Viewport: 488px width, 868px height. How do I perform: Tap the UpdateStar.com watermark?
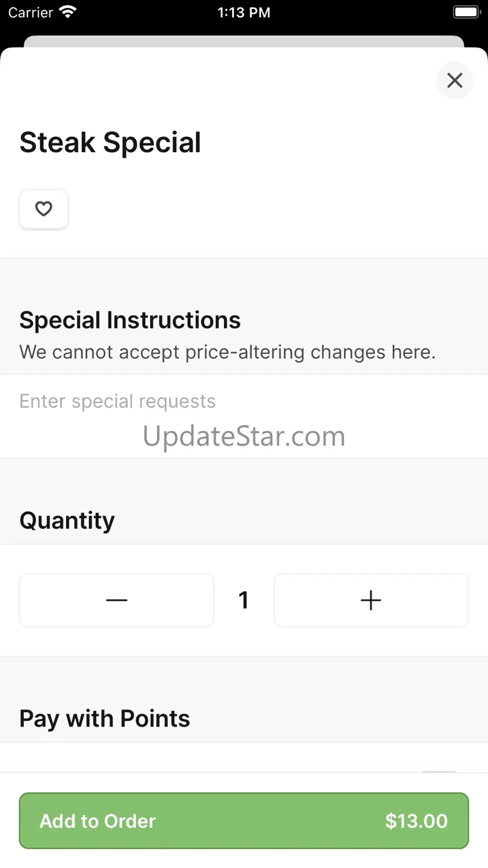(x=244, y=436)
